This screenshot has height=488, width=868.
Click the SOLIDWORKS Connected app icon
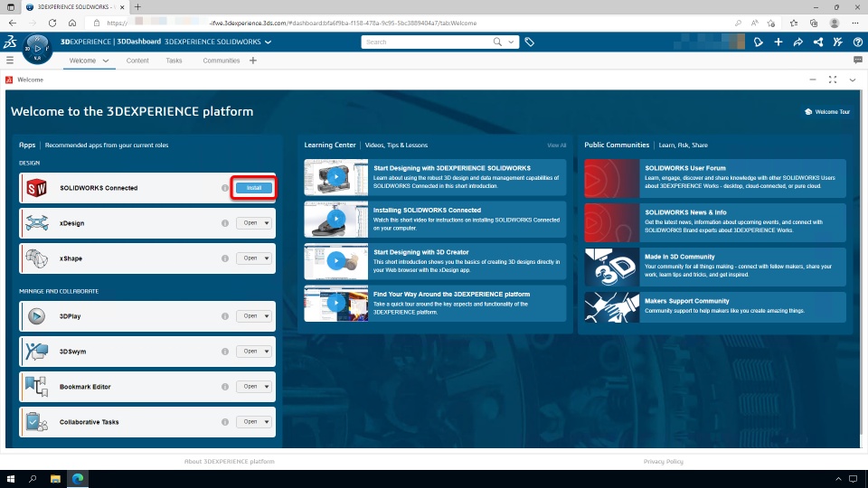(x=36, y=188)
